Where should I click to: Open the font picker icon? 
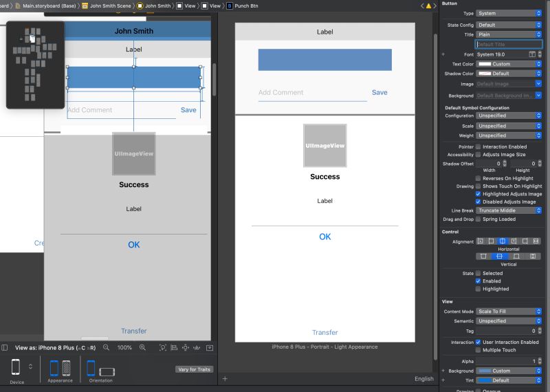532,54
